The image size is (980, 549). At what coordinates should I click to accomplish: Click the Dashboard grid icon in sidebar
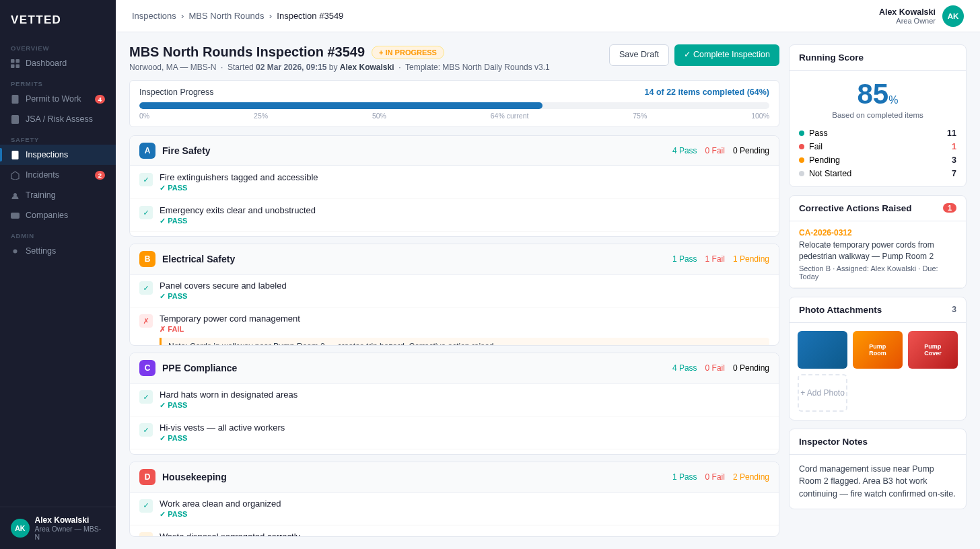pyautogui.click(x=15, y=63)
